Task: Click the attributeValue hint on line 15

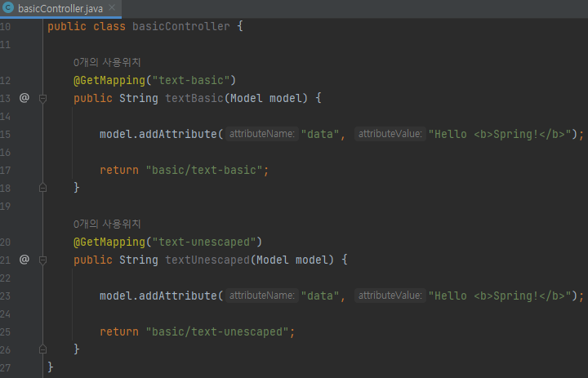Action: tap(390, 134)
